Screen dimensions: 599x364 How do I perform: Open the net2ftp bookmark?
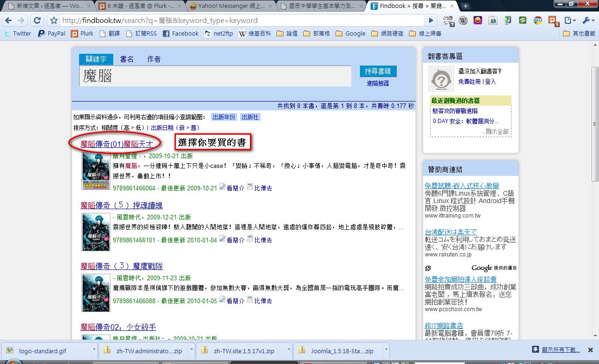point(219,34)
